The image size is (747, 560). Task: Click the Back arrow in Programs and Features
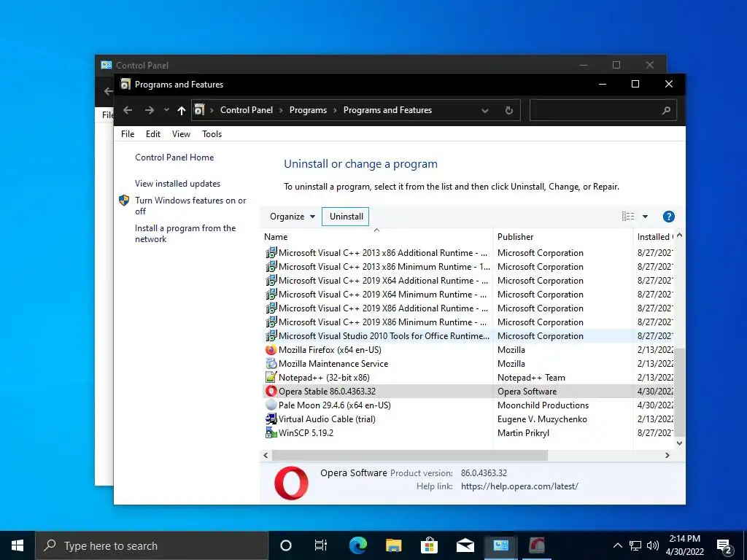click(x=127, y=110)
